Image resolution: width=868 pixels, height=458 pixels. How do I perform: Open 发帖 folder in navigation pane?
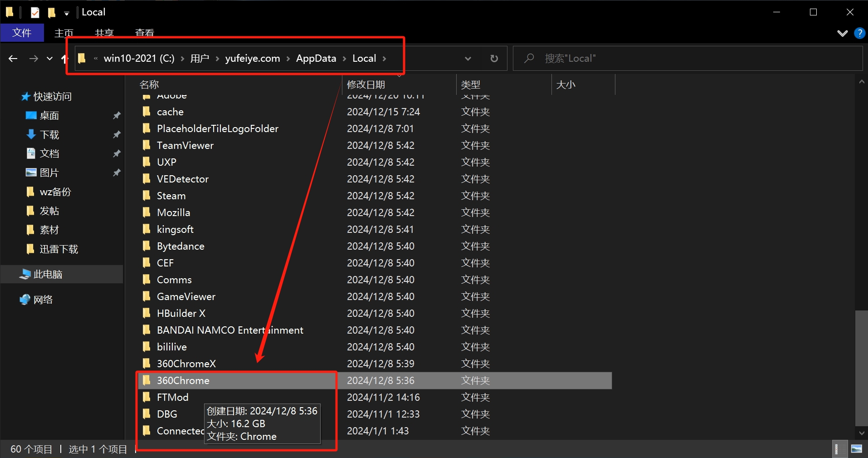pyautogui.click(x=49, y=211)
